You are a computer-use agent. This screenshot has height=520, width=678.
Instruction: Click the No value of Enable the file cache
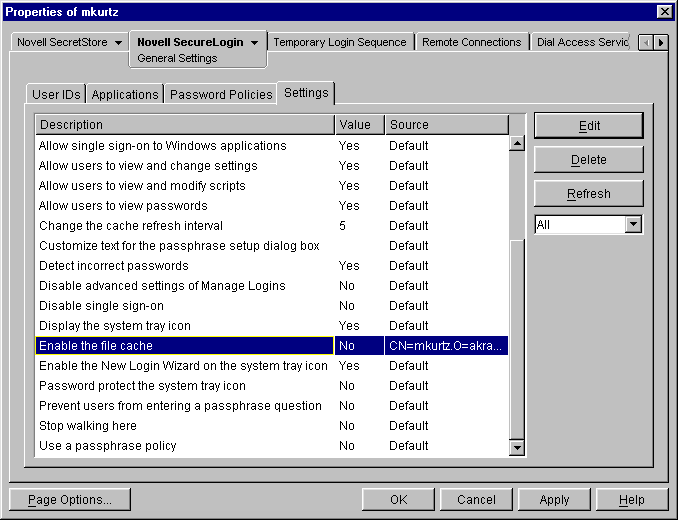[x=359, y=346]
